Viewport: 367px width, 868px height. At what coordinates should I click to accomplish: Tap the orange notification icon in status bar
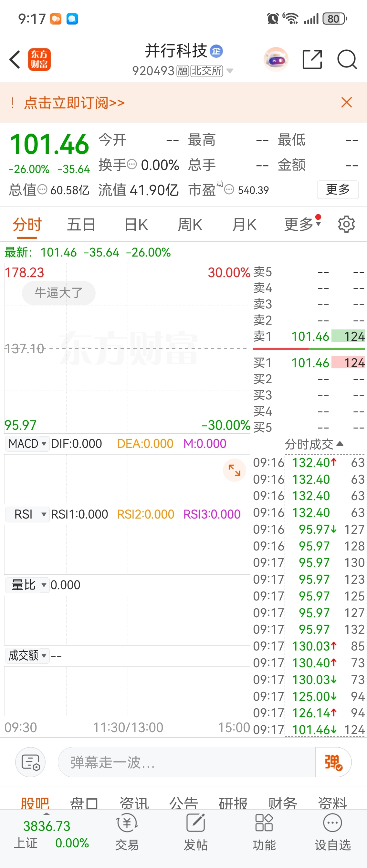coord(56,19)
